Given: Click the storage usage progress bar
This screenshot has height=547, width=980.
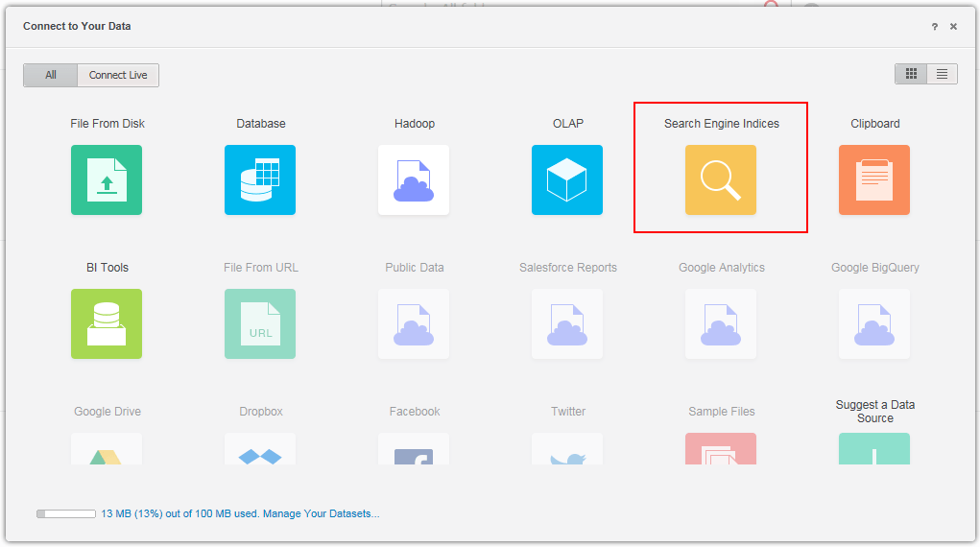Looking at the screenshot, I should (x=65, y=514).
